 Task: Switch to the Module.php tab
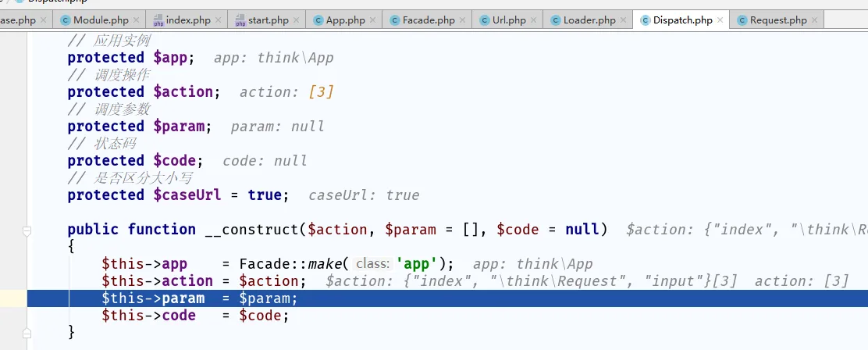point(100,20)
